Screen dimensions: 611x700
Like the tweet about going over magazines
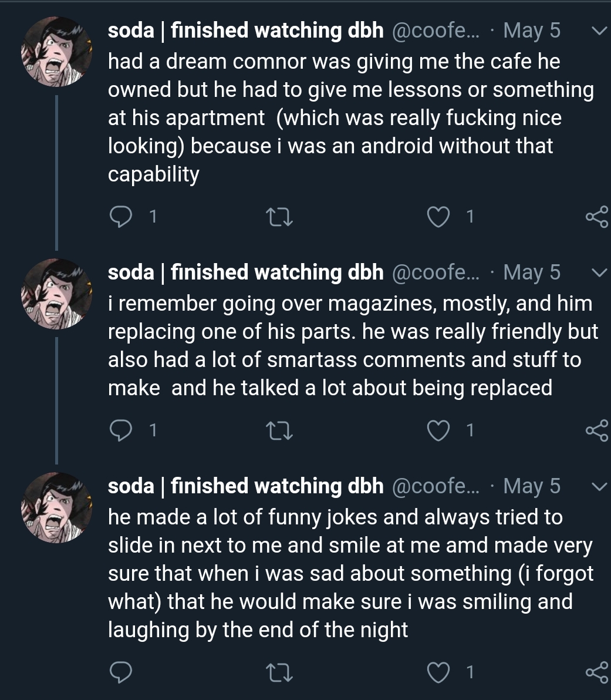(x=437, y=431)
